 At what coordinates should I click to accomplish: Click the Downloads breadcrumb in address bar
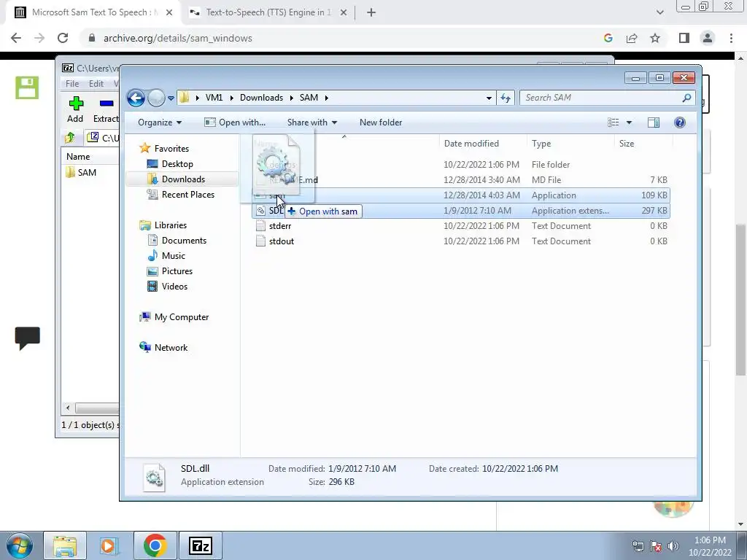262,98
